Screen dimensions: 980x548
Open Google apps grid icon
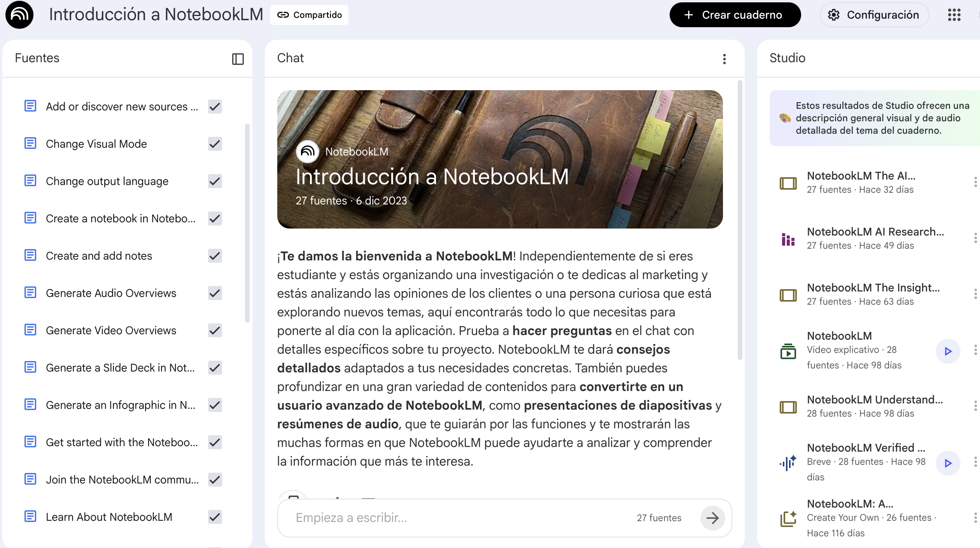(954, 15)
